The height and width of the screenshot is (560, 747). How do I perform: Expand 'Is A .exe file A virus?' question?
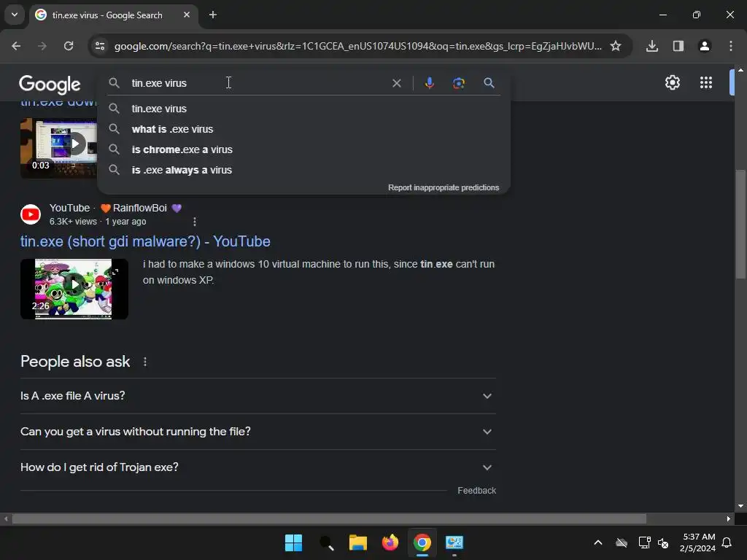(258, 396)
